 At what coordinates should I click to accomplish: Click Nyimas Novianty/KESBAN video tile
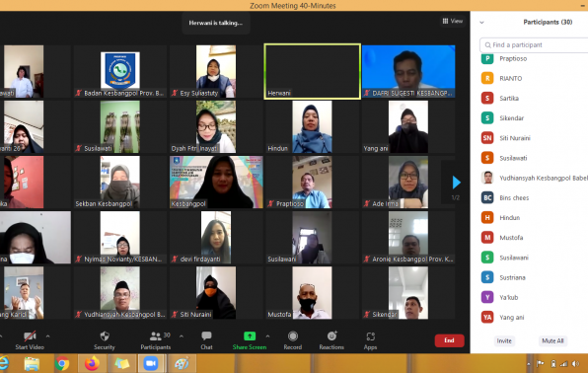click(x=120, y=237)
